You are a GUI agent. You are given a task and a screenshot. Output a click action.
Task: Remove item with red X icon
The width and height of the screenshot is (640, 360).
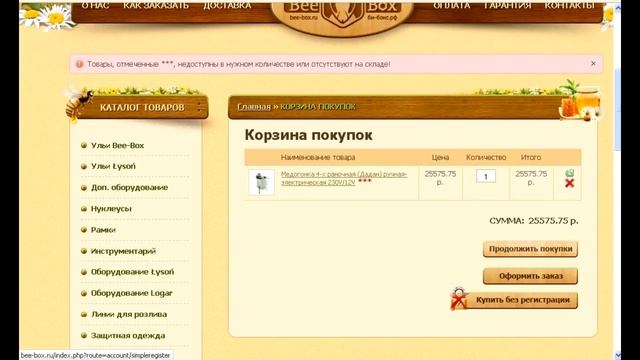569,183
